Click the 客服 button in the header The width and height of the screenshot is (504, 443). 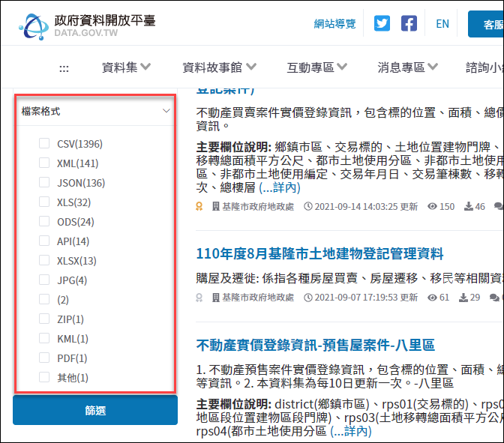(486, 24)
